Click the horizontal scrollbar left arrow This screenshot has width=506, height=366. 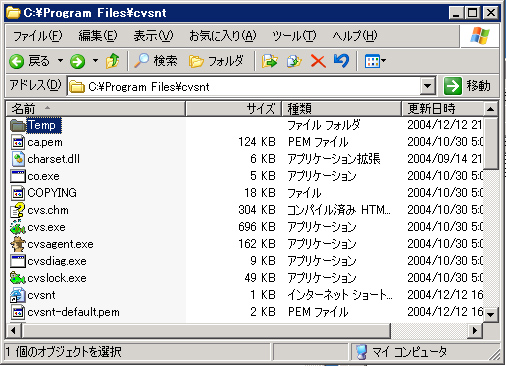coord(13,330)
